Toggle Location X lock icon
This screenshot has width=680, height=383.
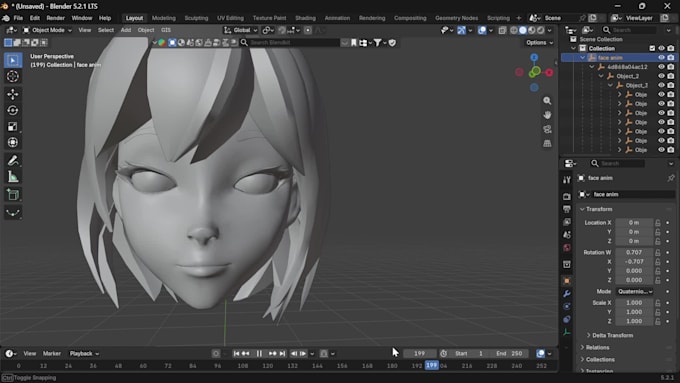tap(658, 223)
